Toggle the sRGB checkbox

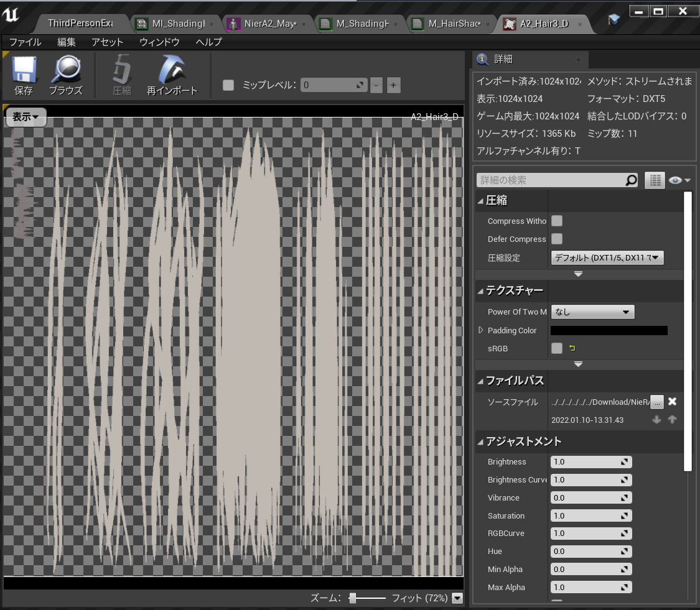click(x=557, y=348)
